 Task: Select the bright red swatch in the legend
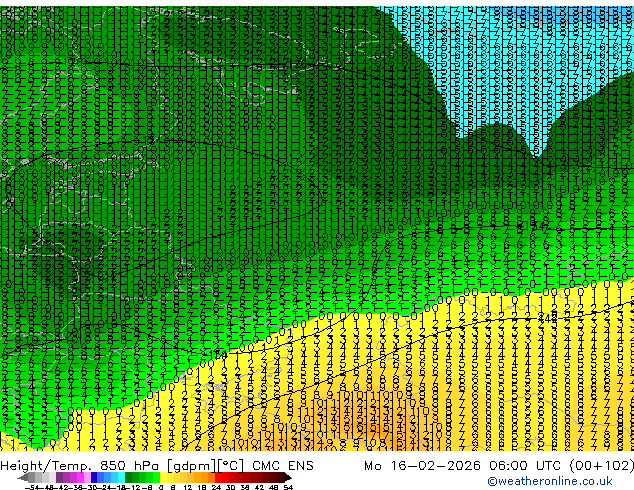pos(218,477)
